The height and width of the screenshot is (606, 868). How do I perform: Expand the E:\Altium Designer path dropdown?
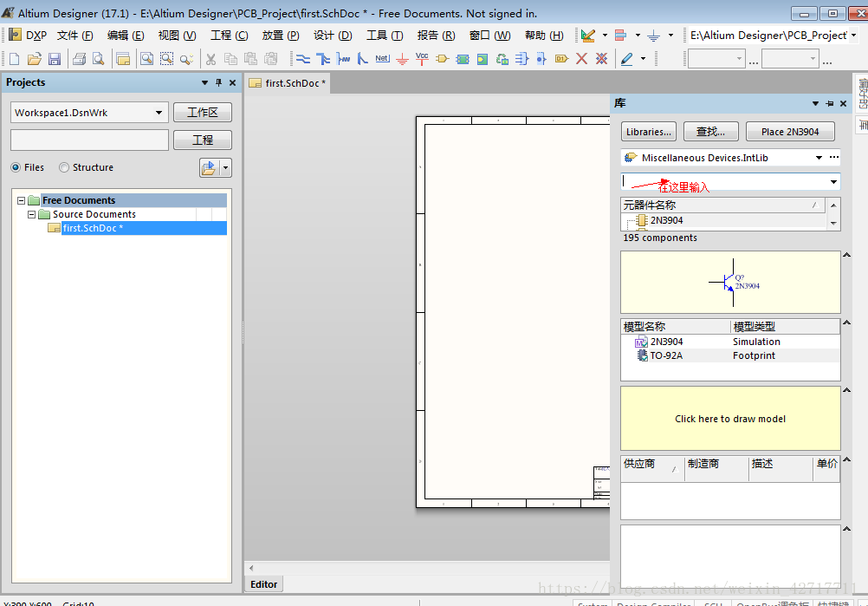(x=853, y=36)
